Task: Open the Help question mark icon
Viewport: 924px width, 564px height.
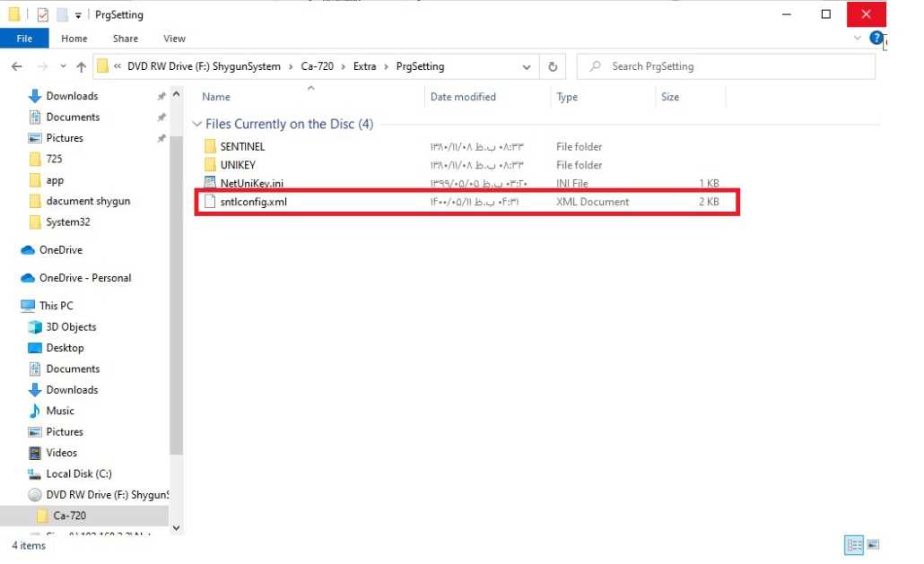Action: coord(876,39)
